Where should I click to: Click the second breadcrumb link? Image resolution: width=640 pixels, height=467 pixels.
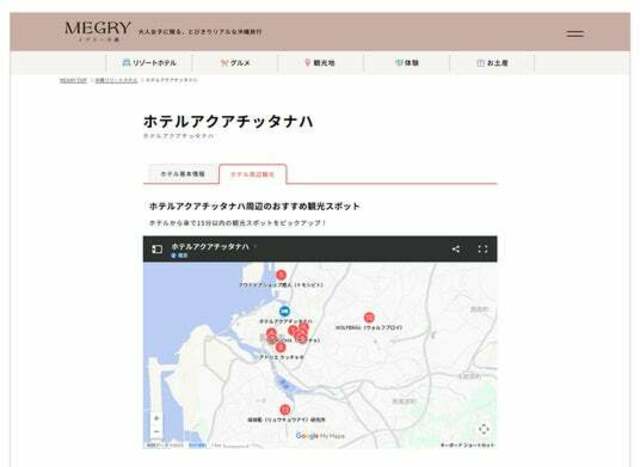pyautogui.click(x=116, y=80)
